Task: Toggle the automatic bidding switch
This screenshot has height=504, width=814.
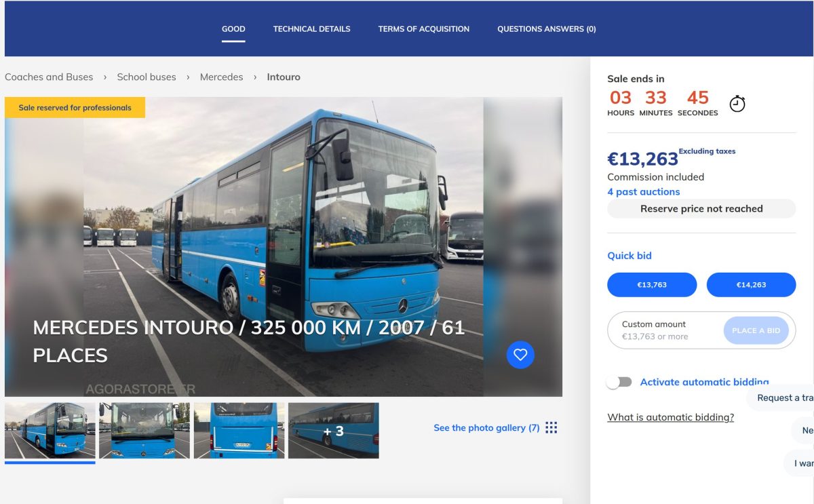Action: (619, 382)
